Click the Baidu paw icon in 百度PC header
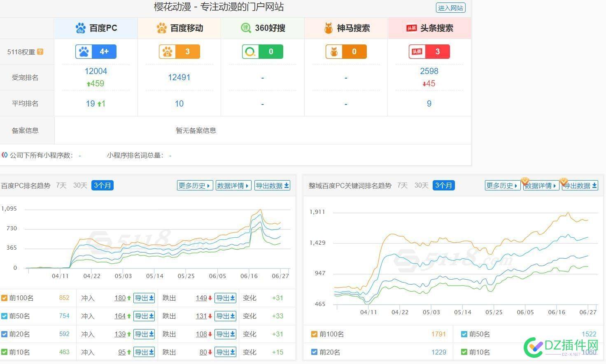This screenshot has width=606, height=364. (81, 28)
